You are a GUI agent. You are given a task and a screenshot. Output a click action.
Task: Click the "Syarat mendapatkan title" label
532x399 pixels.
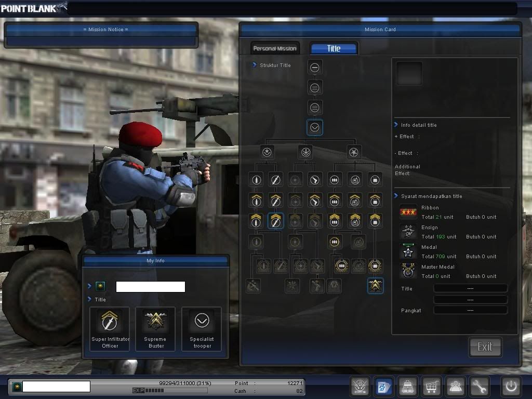[x=432, y=196]
